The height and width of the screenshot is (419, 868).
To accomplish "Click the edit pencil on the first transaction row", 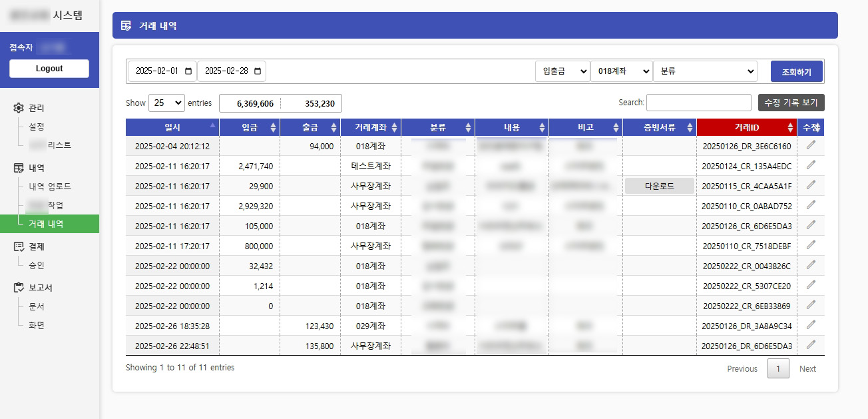I will pos(811,145).
